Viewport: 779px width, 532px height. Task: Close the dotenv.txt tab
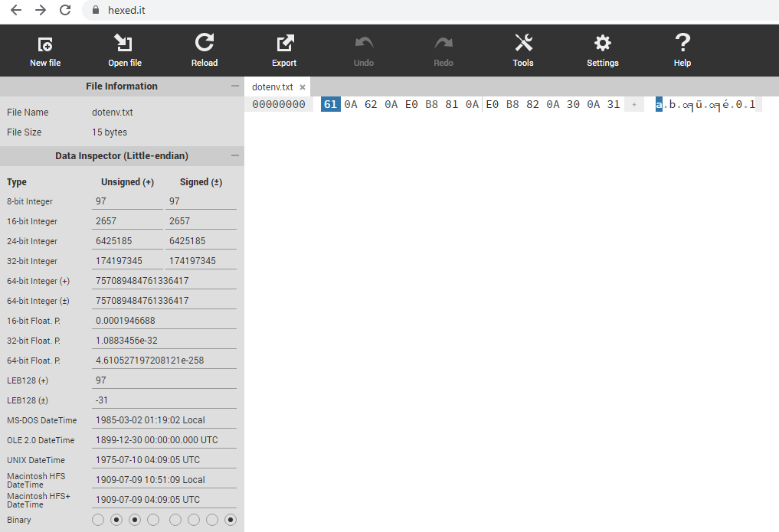(303, 87)
